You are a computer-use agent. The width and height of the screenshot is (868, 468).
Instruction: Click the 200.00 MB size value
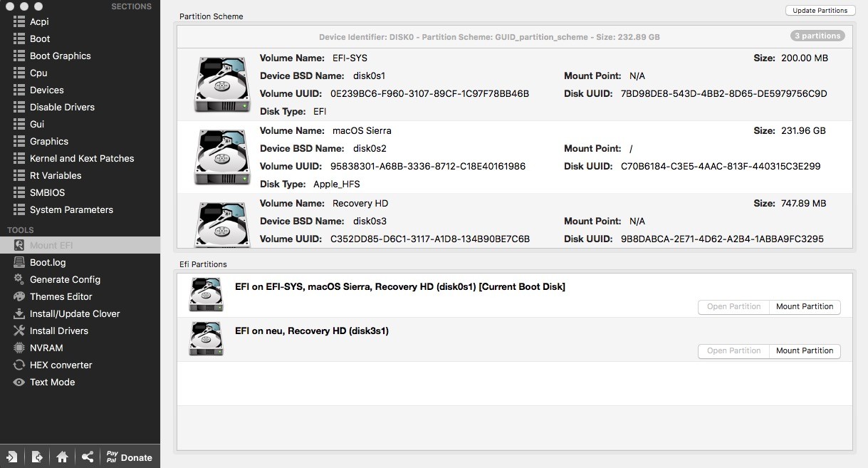tap(805, 58)
